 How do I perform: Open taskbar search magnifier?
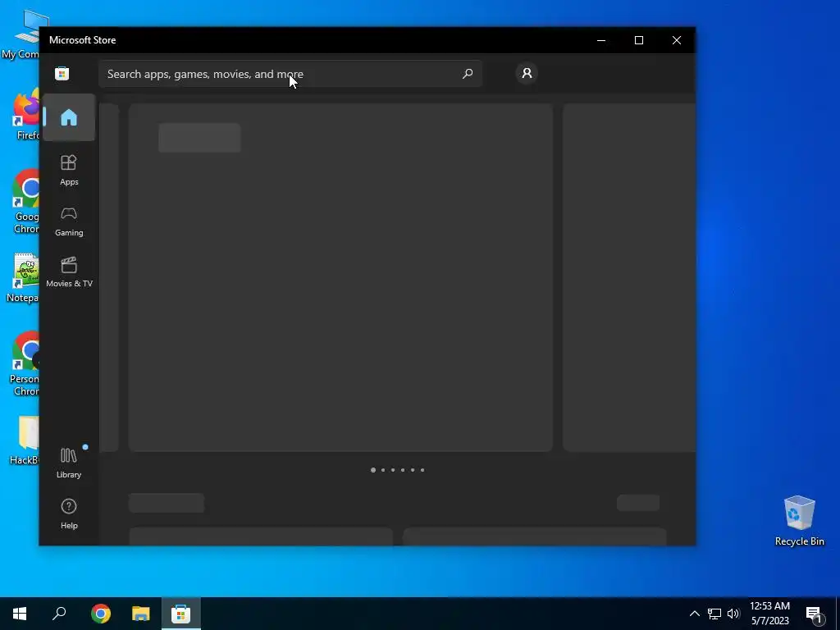(x=59, y=614)
